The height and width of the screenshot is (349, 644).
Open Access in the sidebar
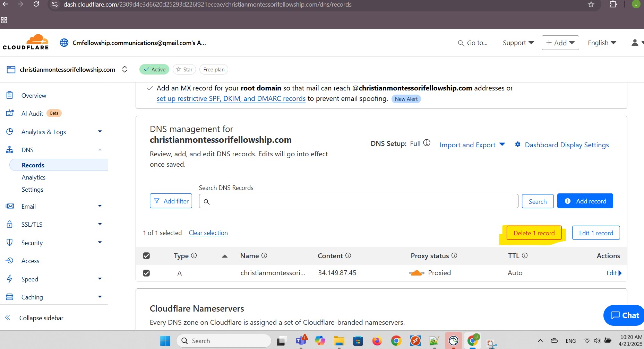(30, 261)
